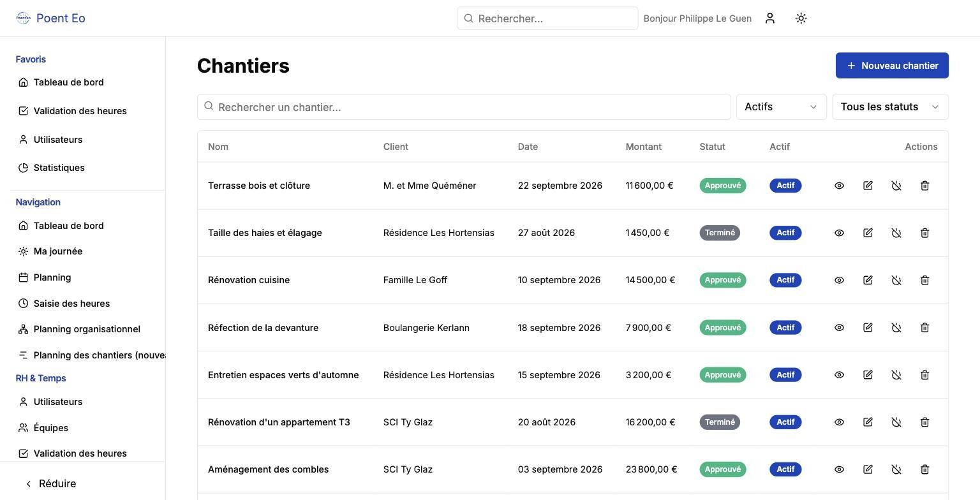View Aménagement des combles details
This screenshot has height=500, width=980.
click(x=839, y=469)
